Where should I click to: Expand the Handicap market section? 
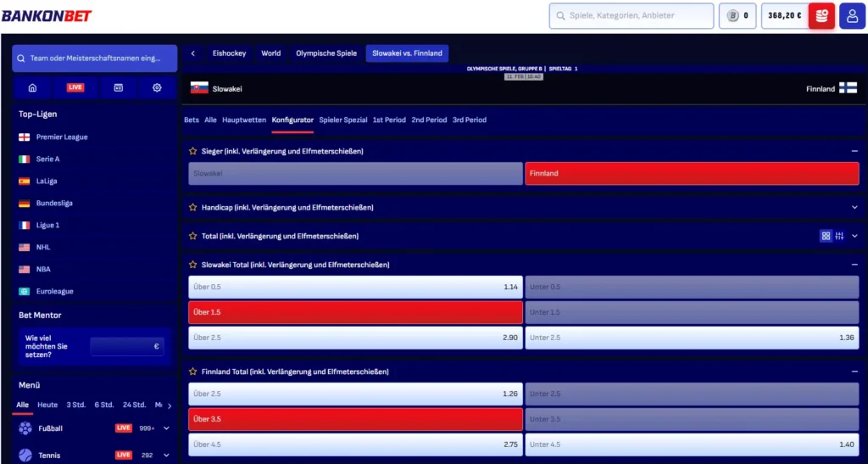pos(854,208)
